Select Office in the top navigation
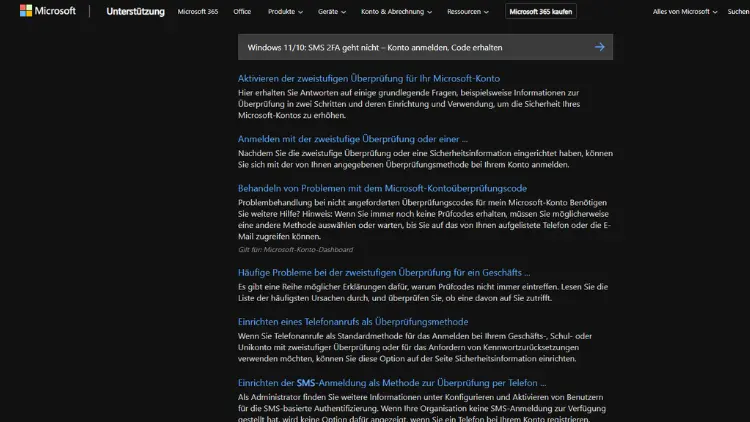 (242, 12)
